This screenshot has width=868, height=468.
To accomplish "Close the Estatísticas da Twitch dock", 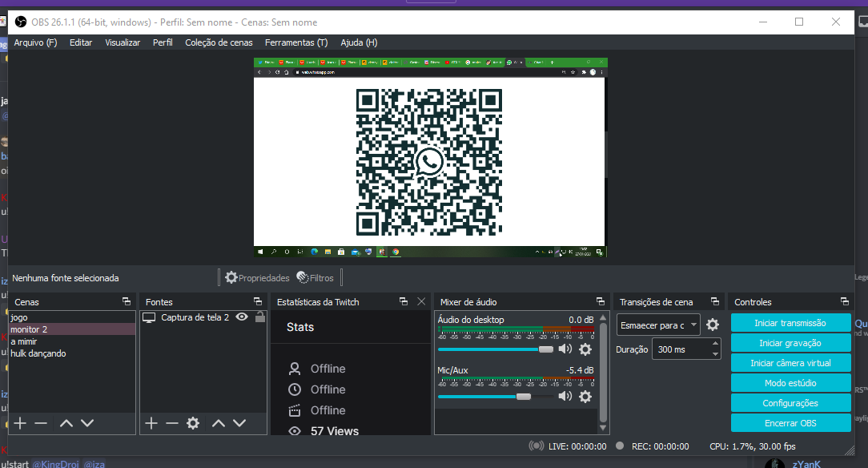I will coord(421,301).
